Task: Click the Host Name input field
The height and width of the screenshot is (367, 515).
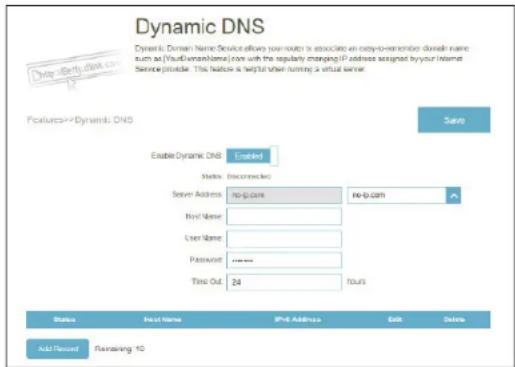Action: point(284,217)
